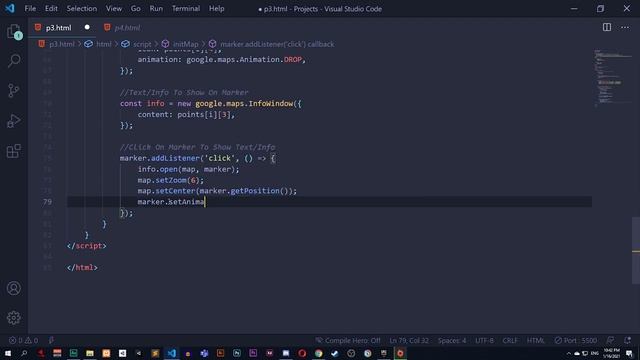Click the red recorder icon in taskbar

(400, 353)
